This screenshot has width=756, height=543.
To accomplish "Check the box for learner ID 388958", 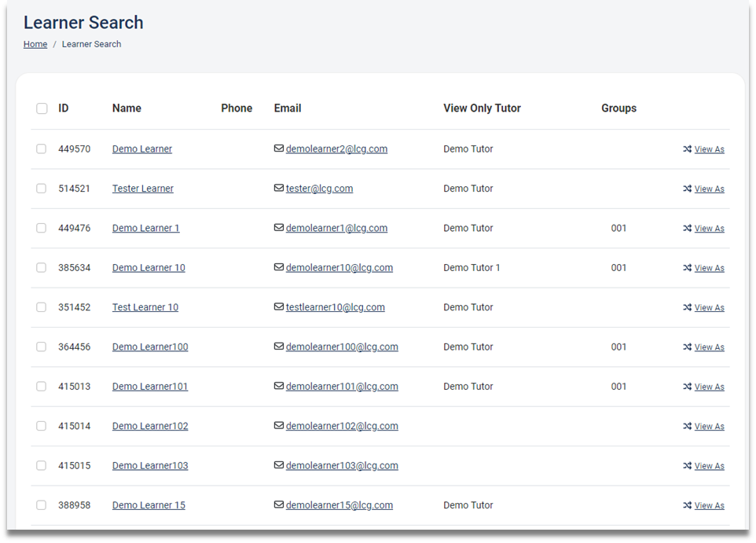I will (x=42, y=504).
